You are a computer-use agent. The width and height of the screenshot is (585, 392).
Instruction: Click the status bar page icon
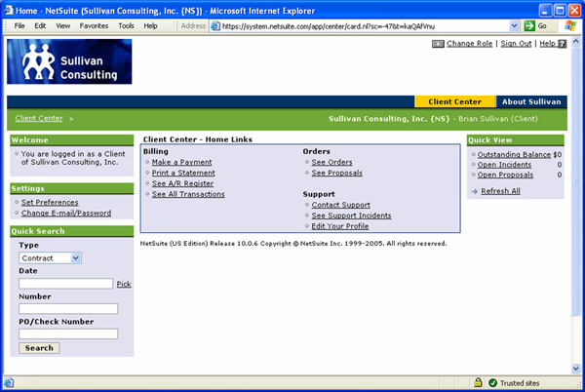[x=9, y=382]
